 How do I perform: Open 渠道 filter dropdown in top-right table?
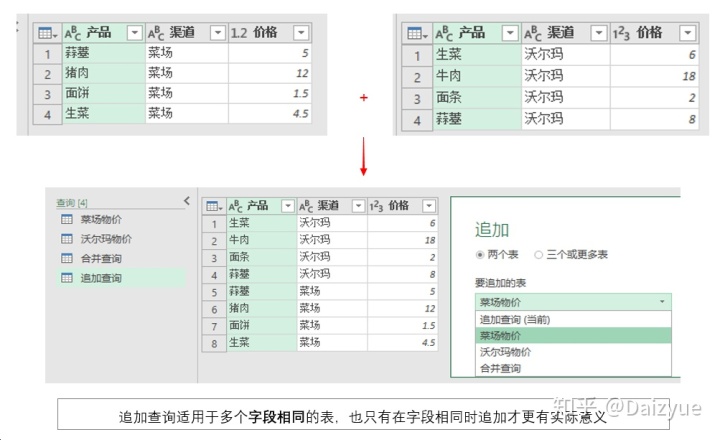point(598,33)
